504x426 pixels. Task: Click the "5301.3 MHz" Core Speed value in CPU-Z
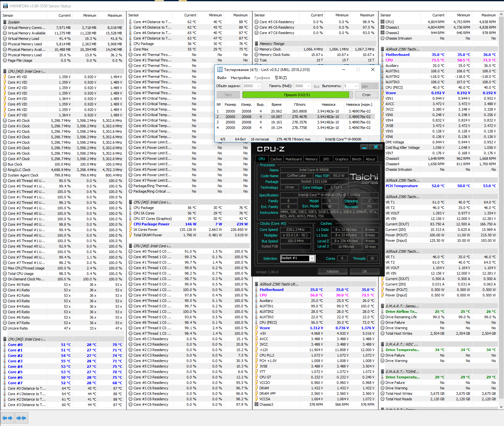tap(296, 230)
